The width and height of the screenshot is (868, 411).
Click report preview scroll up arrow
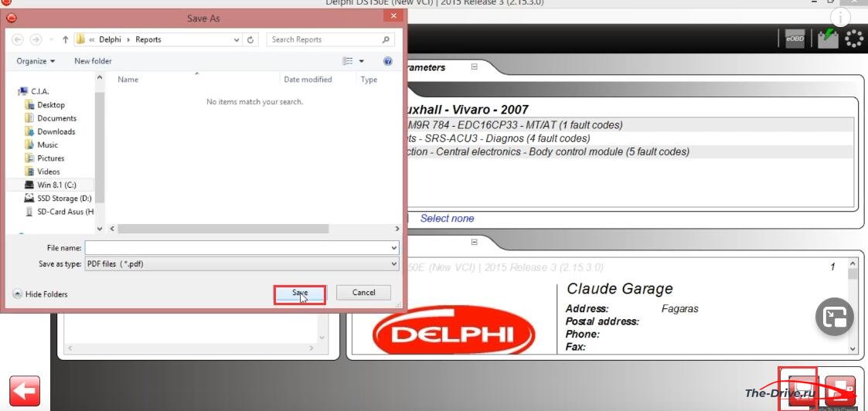[853, 264]
